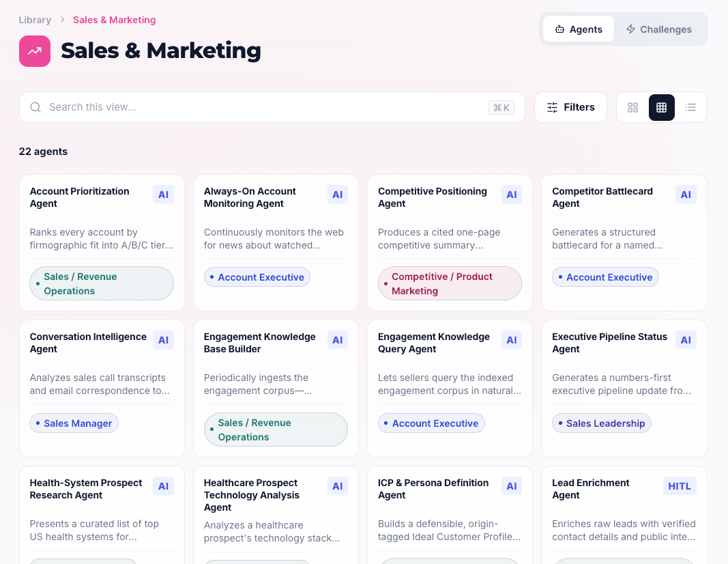Click 'Produces a cited one-page' description
Viewport: 728px width, 564px height.
click(439, 239)
